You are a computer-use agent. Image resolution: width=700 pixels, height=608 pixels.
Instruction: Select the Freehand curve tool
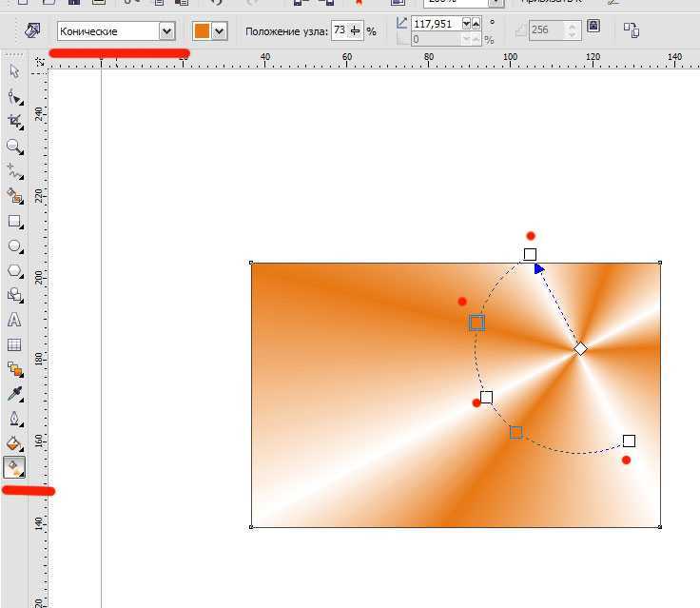(15, 171)
